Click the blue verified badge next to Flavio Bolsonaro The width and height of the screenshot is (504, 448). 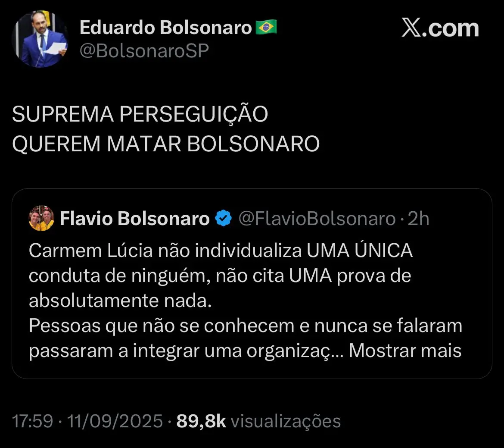pos(223,218)
